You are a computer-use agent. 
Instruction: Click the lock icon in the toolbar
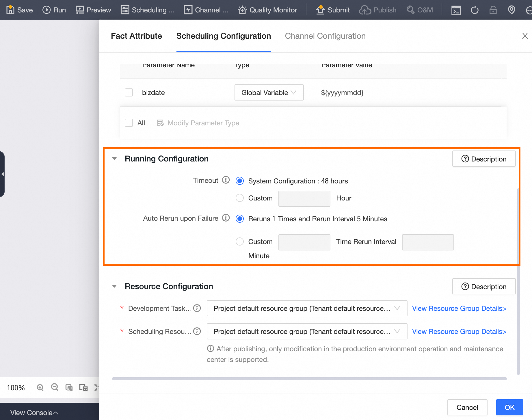(493, 10)
